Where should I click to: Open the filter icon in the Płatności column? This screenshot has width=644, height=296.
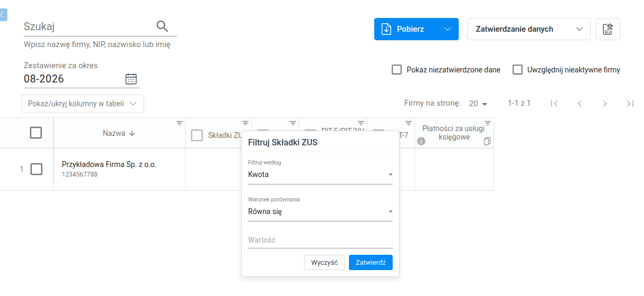pos(488,123)
